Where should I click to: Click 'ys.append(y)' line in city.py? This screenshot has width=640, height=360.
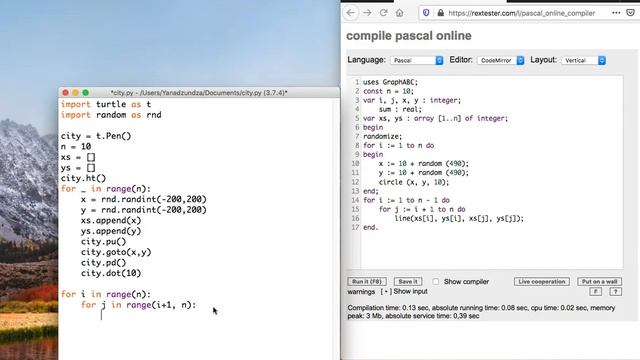tap(111, 231)
